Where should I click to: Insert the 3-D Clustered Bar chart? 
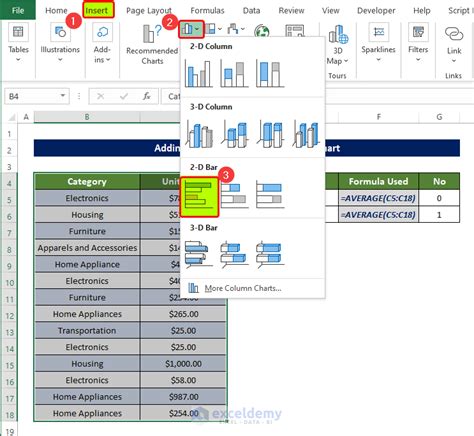tap(199, 254)
